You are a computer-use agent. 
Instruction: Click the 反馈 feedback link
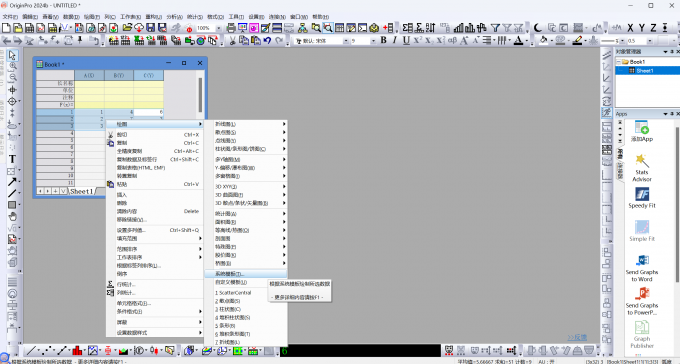pos(577,337)
